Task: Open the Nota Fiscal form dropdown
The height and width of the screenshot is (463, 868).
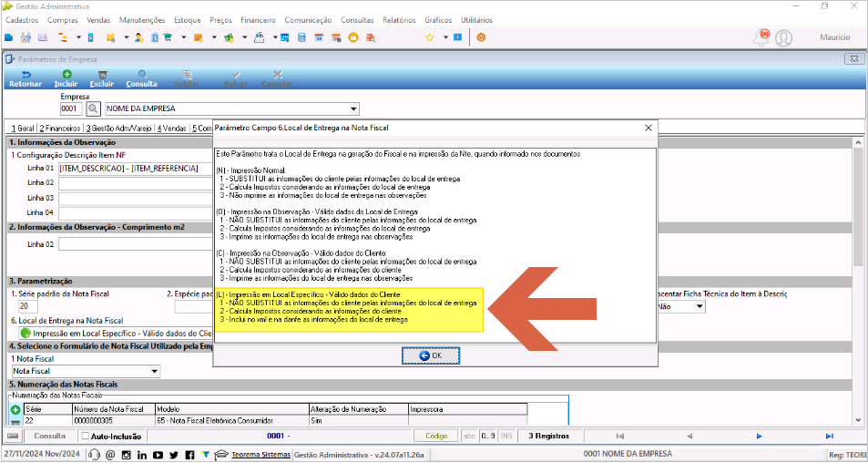Action: (x=155, y=371)
